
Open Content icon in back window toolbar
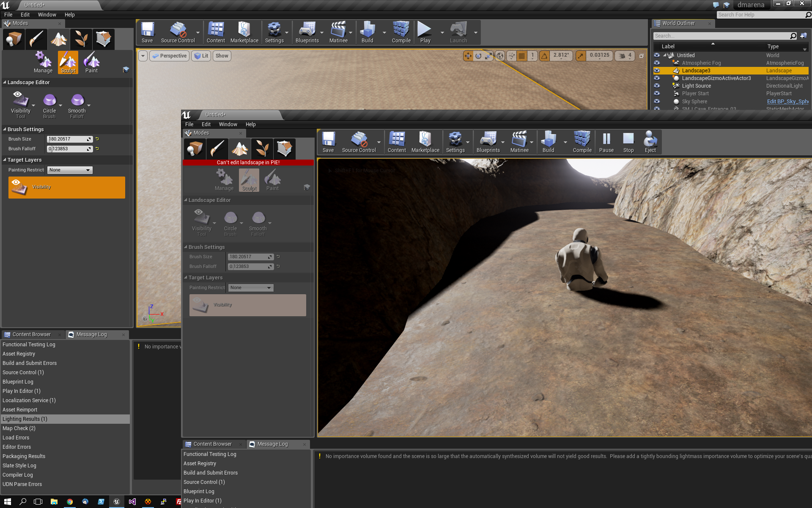pos(216,33)
